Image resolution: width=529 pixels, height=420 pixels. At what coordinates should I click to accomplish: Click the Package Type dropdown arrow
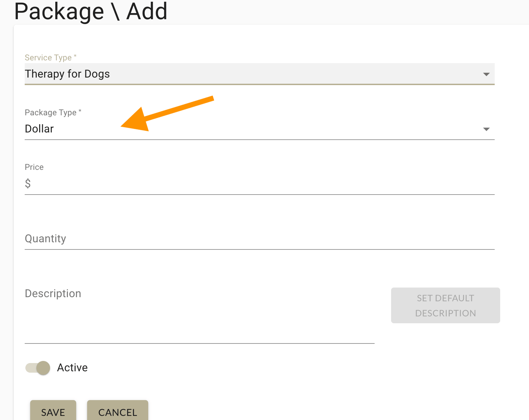pyautogui.click(x=486, y=129)
